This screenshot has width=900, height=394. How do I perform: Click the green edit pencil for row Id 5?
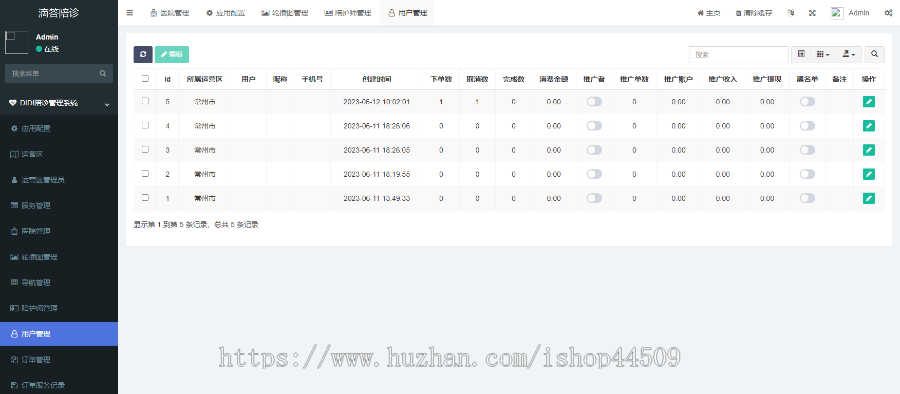tap(869, 102)
